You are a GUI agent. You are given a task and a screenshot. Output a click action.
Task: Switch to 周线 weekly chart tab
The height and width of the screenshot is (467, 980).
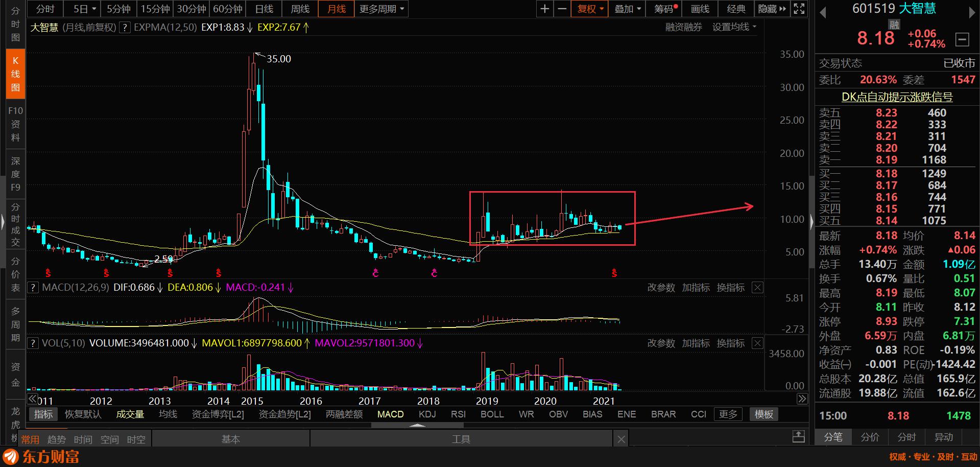pos(300,9)
